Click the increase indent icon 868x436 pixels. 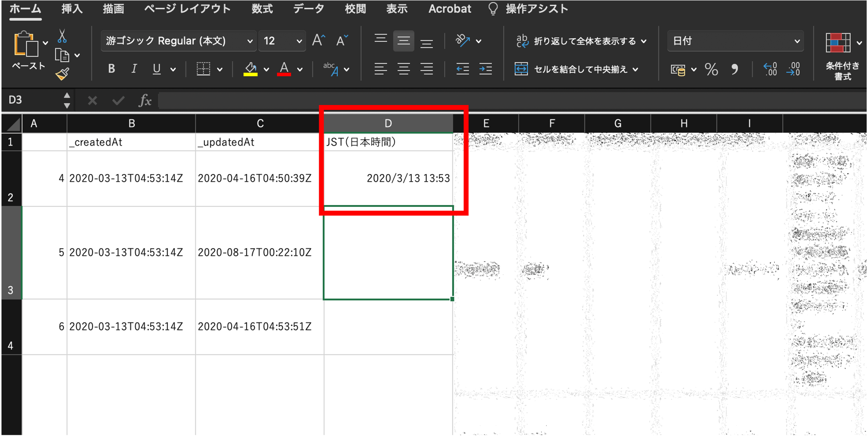(485, 69)
